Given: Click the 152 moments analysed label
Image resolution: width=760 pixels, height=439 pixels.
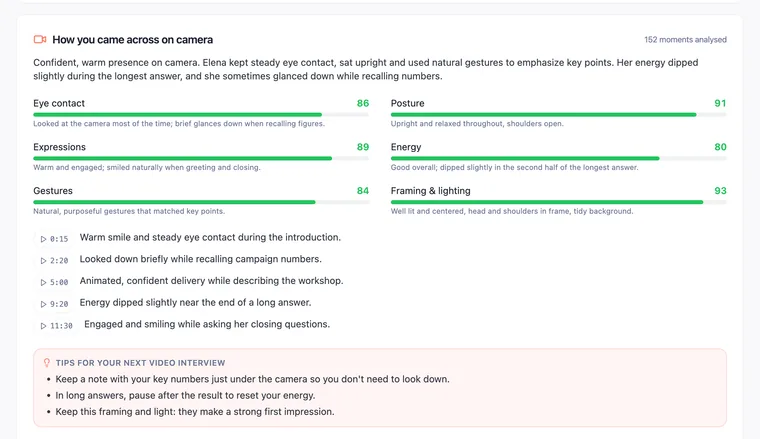Looking at the screenshot, I should [685, 40].
